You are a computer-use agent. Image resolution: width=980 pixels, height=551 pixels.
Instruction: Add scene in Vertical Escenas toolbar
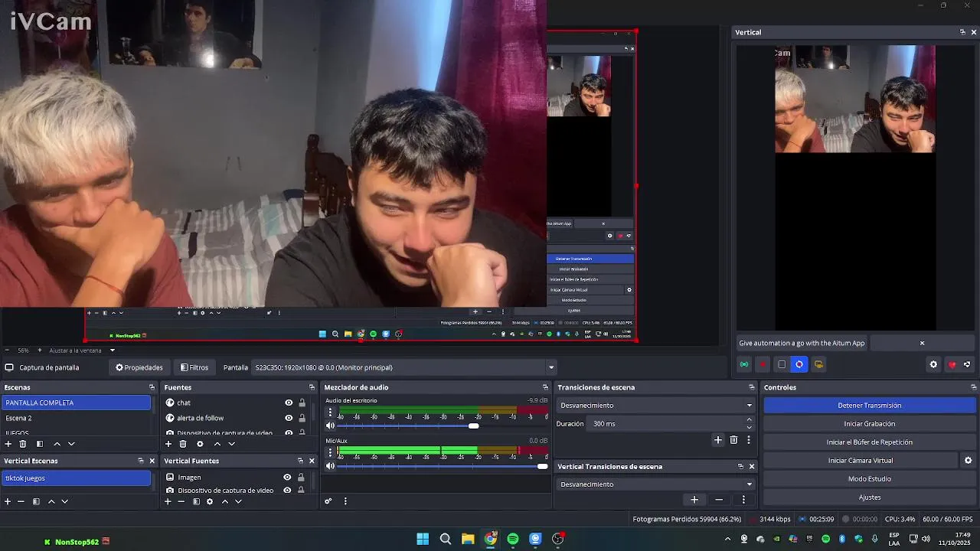[x=8, y=501]
